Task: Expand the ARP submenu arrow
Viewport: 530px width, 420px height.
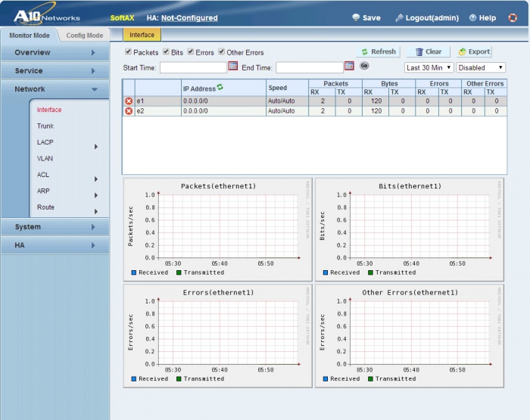Action: click(x=96, y=195)
